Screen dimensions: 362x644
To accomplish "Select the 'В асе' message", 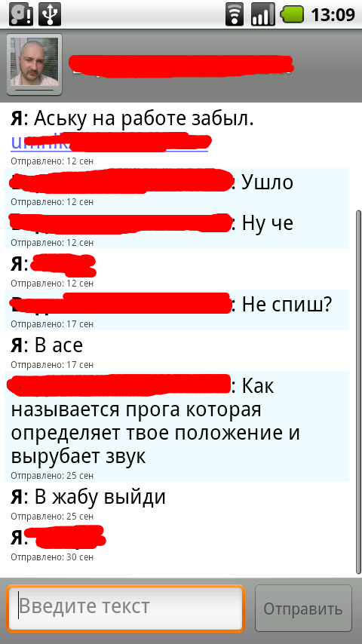I will pos(176,351).
